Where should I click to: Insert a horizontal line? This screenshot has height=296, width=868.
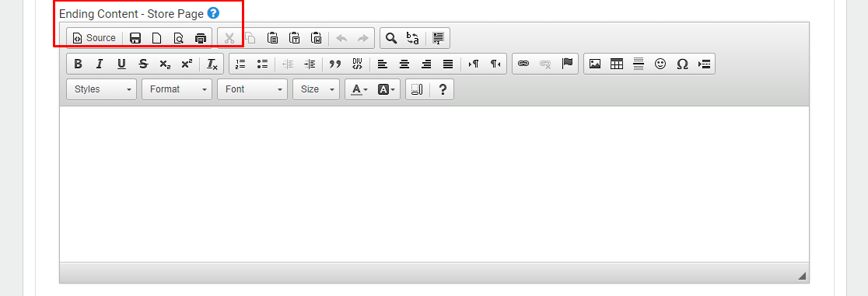[639, 64]
